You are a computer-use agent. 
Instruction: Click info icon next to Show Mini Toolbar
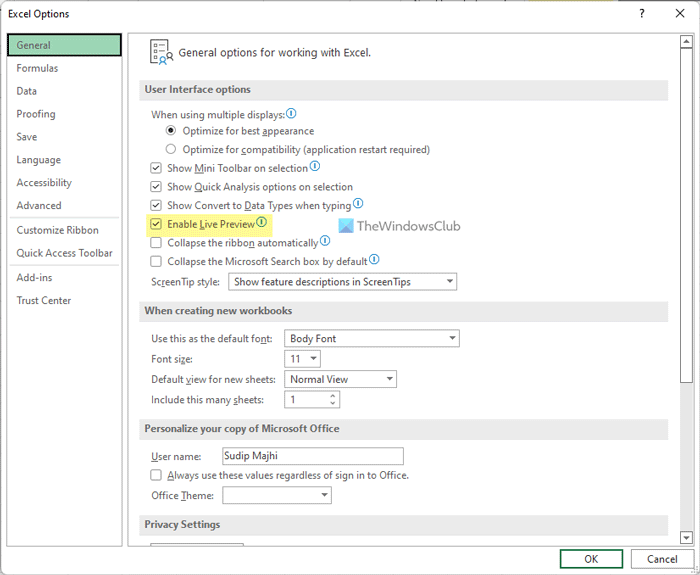[315, 167]
